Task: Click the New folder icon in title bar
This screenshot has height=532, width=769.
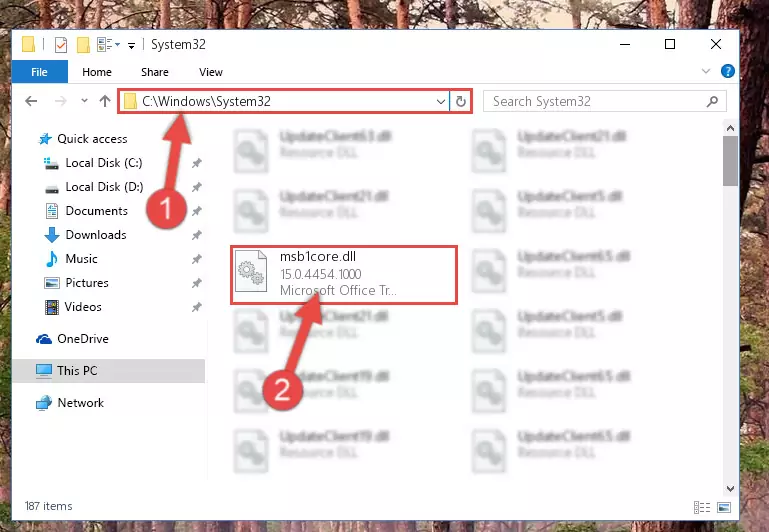Action: [x=83, y=45]
